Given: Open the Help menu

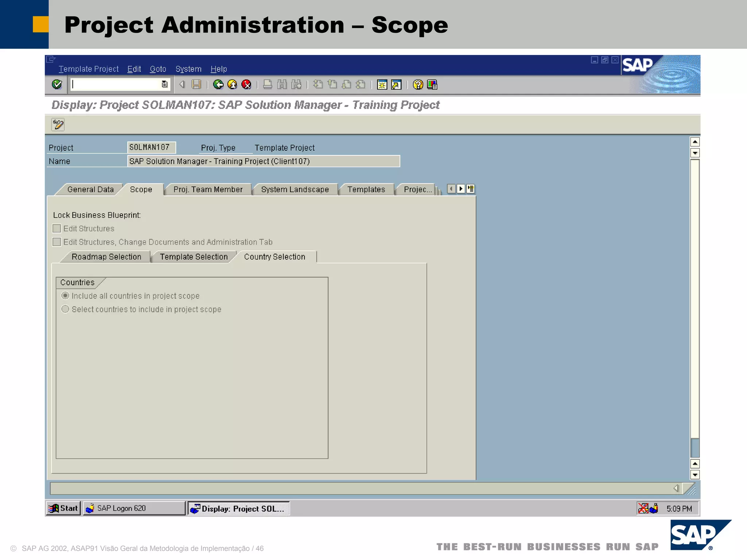Looking at the screenshot, I should 218,69.
